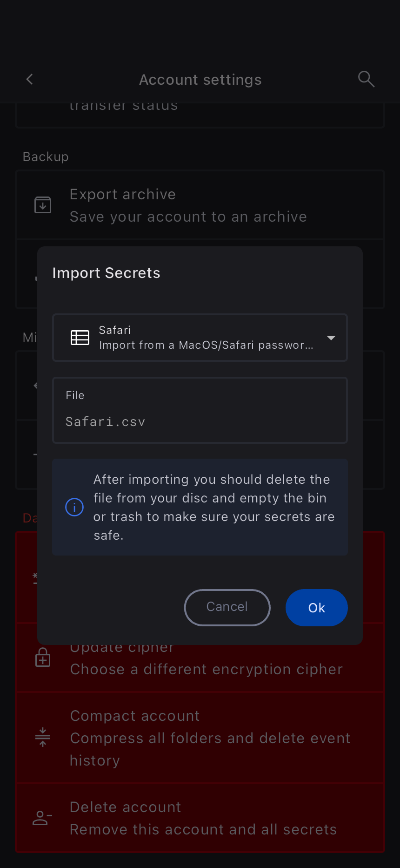Choose a different encryption cipher option
Screen dimensions: 400x868
206,670
